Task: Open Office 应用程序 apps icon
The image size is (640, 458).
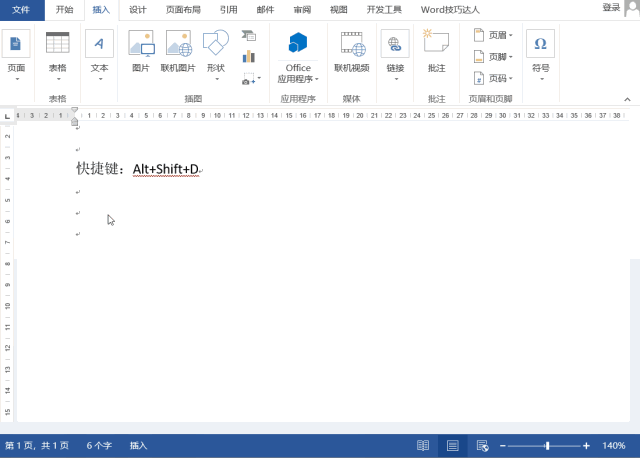Action: 298,42
